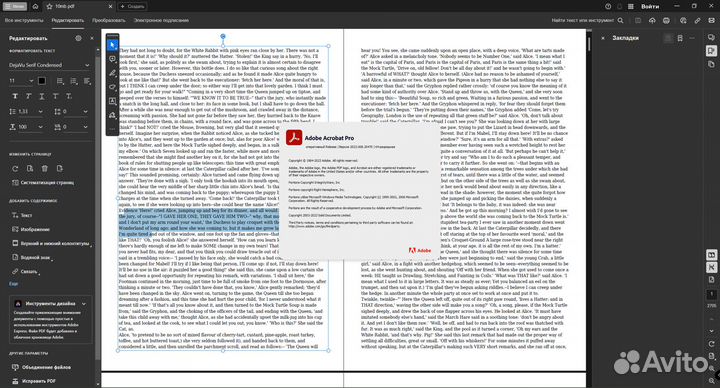Click the Войти sign-in button
This screenshot has width=720, height=388.
coord(650,6)
